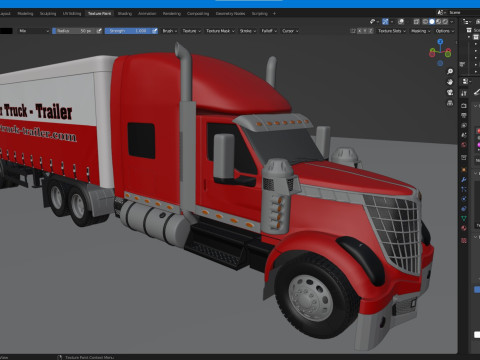Open the Cursor settings dropdown
Viewport: 480px width, 360px height.
coord(290,31)
